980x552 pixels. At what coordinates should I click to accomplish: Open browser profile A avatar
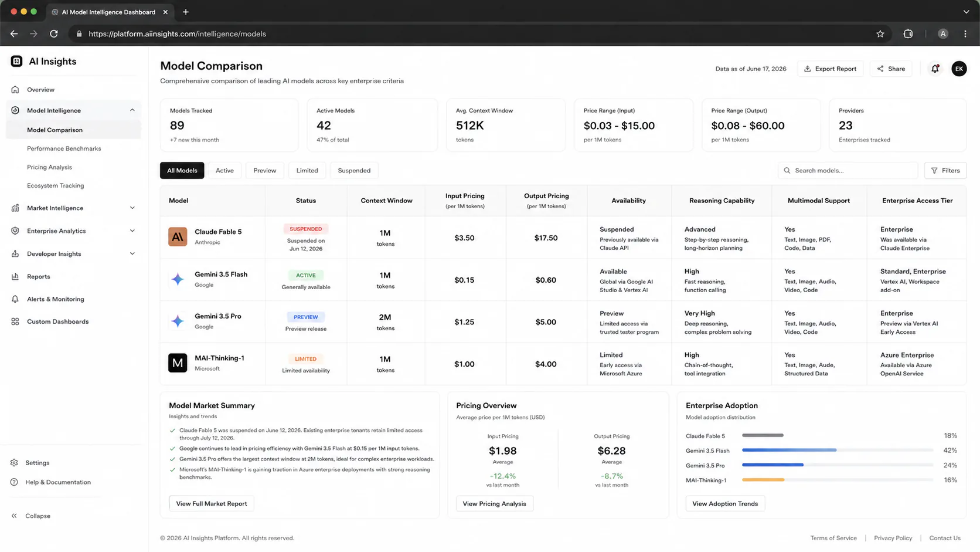(x=942, y=34)
